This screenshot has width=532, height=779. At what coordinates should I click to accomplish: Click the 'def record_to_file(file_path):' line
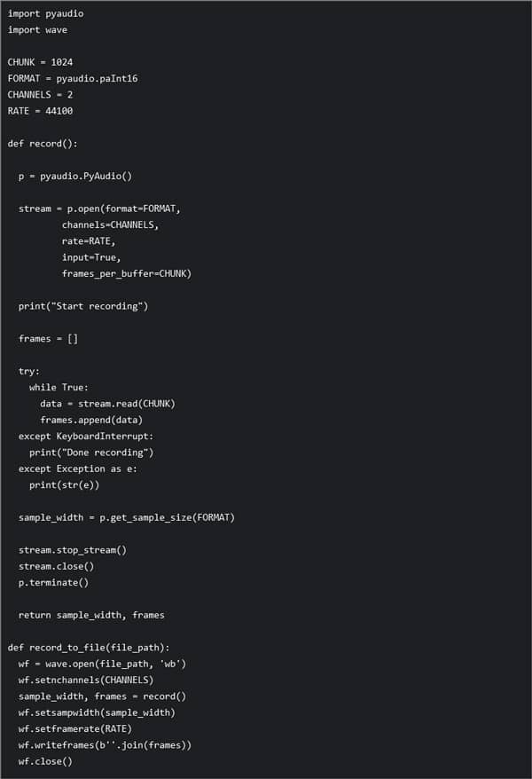[88, 648]
